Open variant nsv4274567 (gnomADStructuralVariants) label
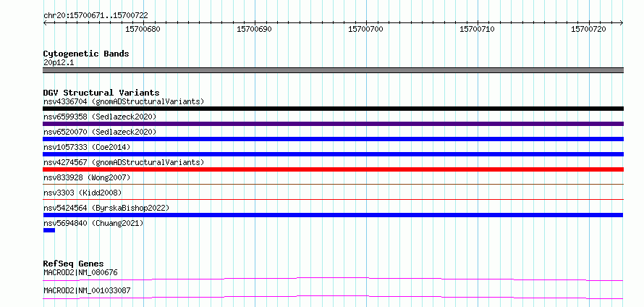The height and width of the screenshot is (307, 644). [124, 162]
